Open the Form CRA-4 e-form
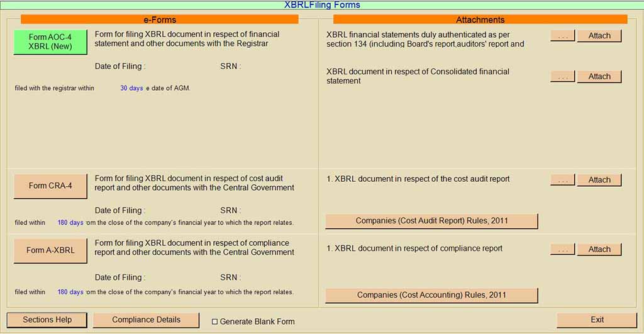This screenshot has width=644, height=334. (50, 186)
